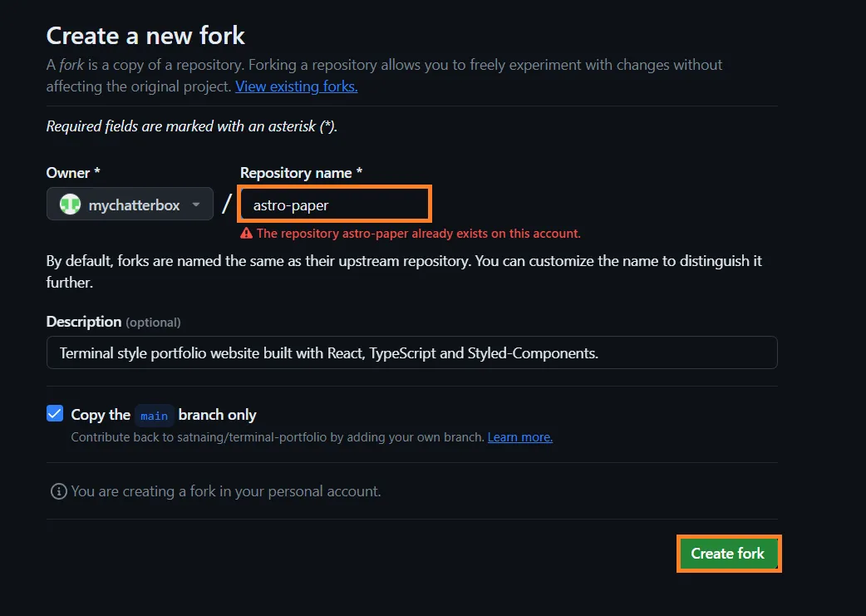
Task: Click the mychatterbox avatar icon
Action: tap(70, 204)
